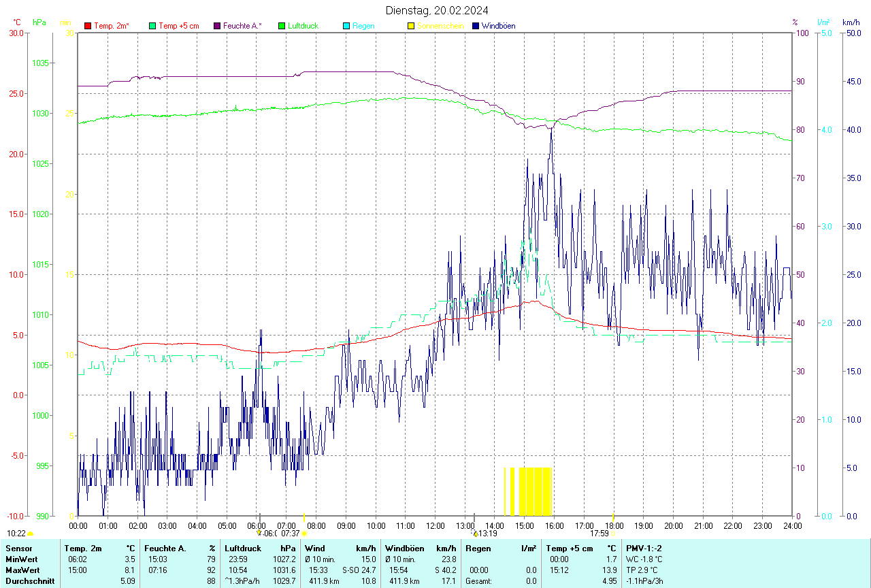Click the l/m² axis unit label

824,22
